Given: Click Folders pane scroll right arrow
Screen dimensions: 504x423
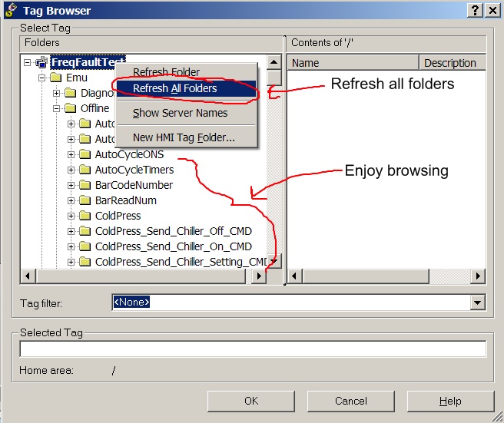Looking at the screenshot, I should [259, 276].
